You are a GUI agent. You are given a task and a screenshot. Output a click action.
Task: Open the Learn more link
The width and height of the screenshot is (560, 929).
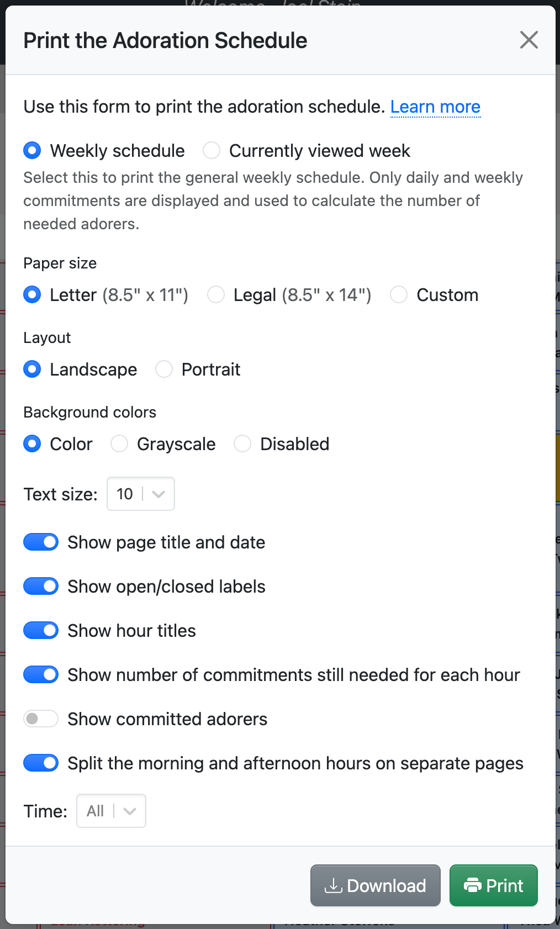[x=435, y=107]
